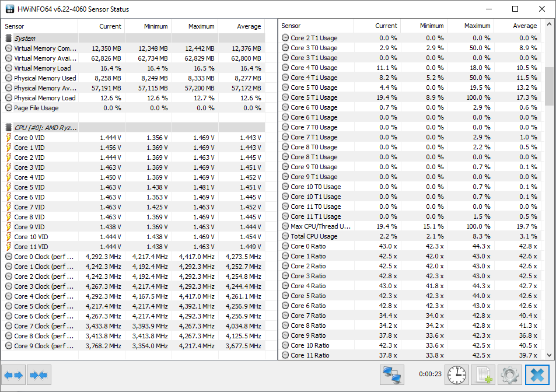Select the Virtual Memory Com... row label
The width and height of the screenshot is (556, 392).
pos(45,48)
